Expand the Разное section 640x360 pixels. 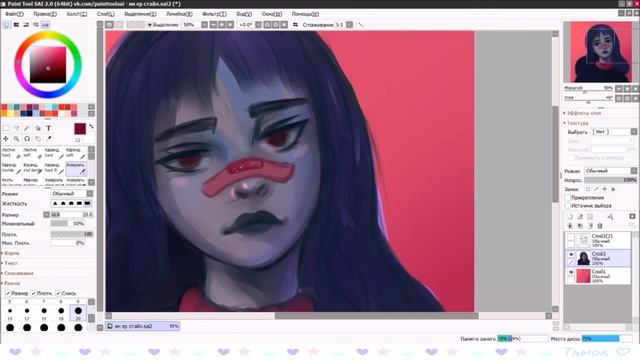11,283
